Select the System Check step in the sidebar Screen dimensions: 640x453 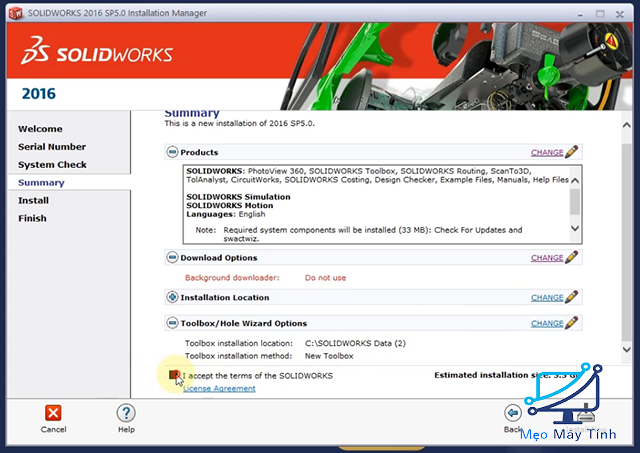pyautogui.click(x=52, y=165)
